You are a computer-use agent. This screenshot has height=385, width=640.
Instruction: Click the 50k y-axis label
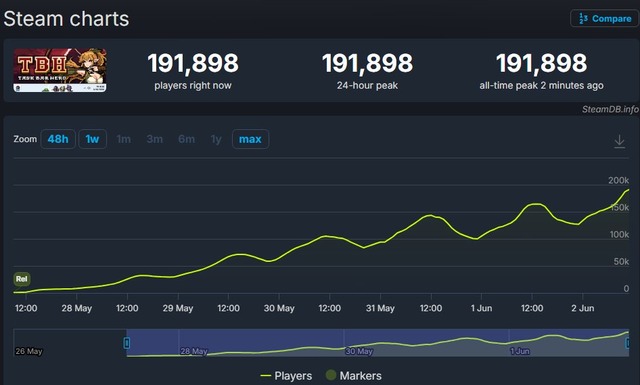pyautogui.click(x=621, y=261)
